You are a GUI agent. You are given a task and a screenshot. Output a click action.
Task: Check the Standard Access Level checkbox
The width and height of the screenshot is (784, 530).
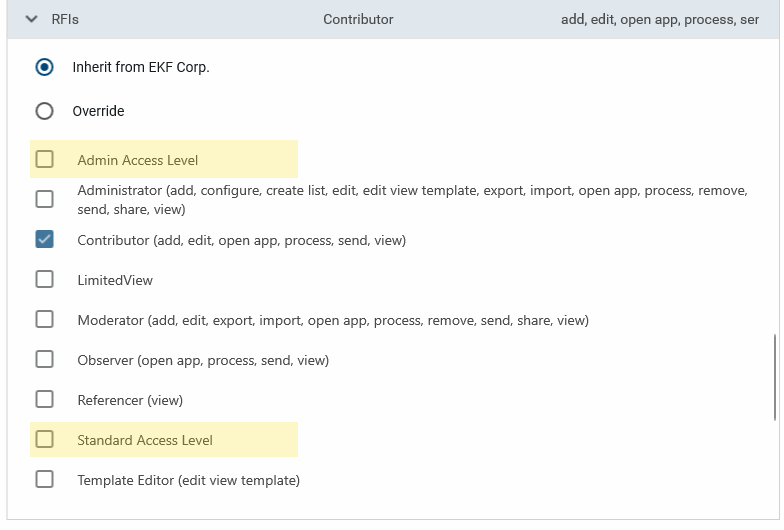coord(44,440)
